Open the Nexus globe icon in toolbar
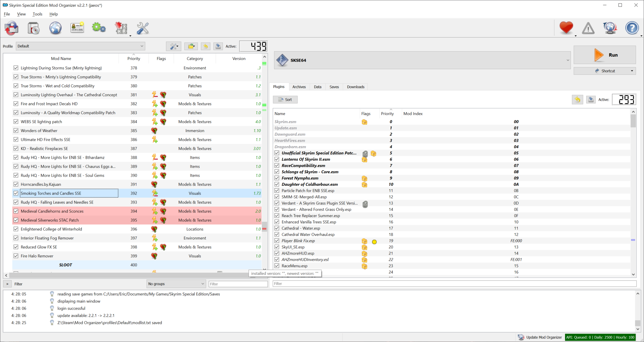 point(55,28)
